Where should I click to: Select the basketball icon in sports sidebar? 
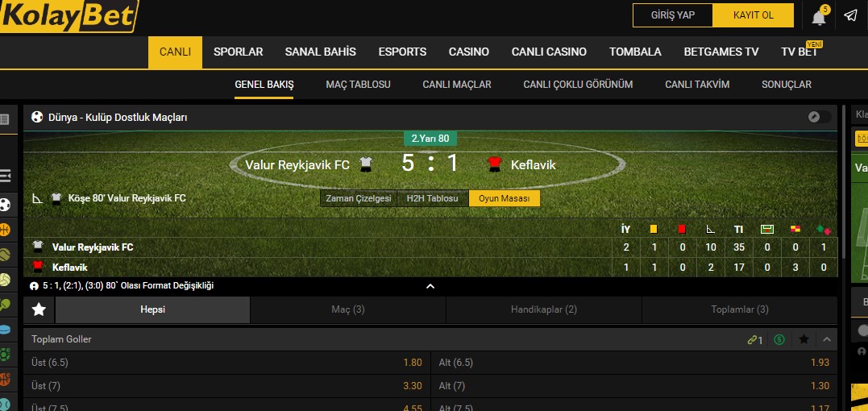5,230
